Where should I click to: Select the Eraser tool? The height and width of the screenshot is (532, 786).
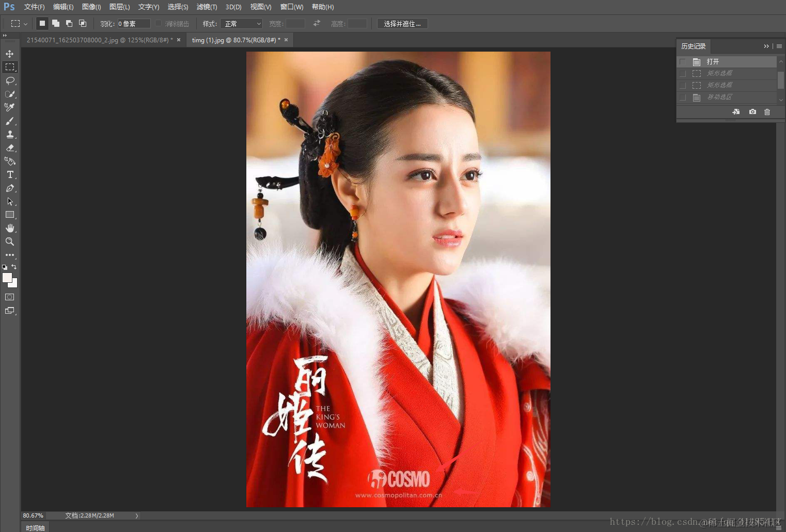(10, 148)
